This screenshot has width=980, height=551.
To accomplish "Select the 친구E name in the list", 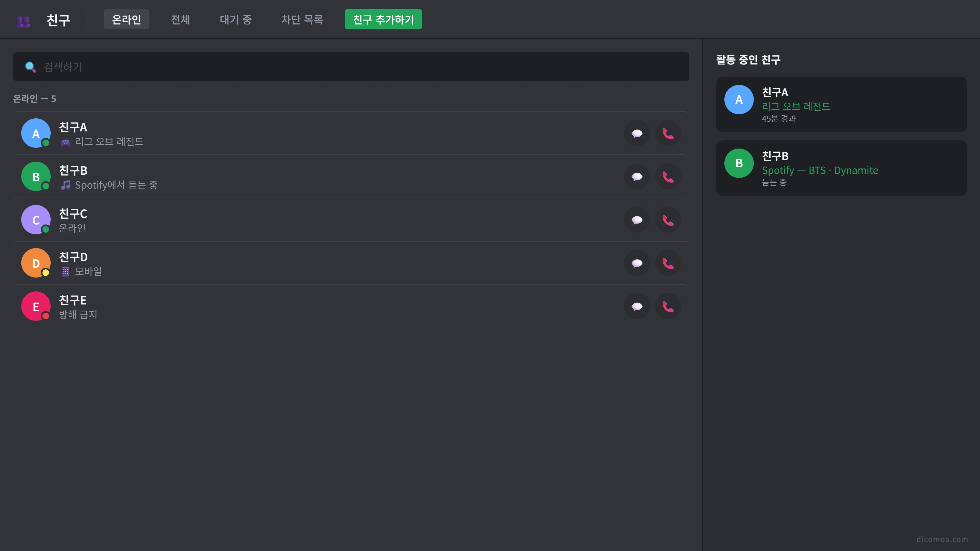I will coord(73,300).
